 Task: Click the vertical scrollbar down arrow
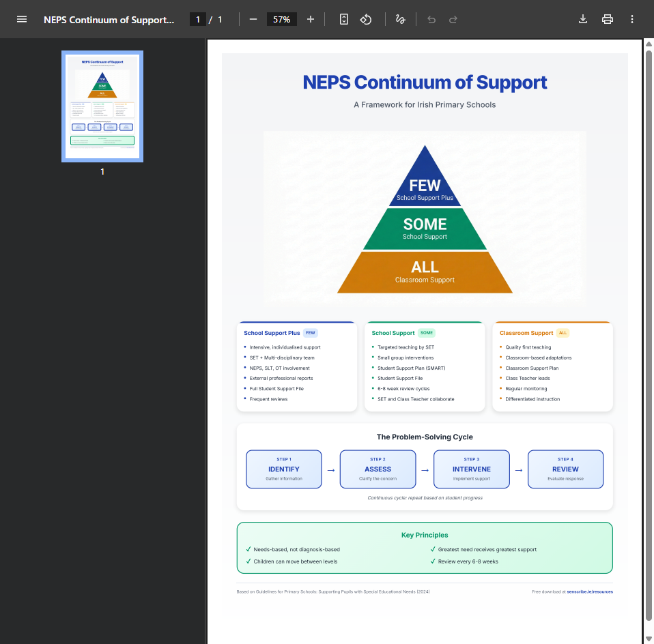(649, 638)
